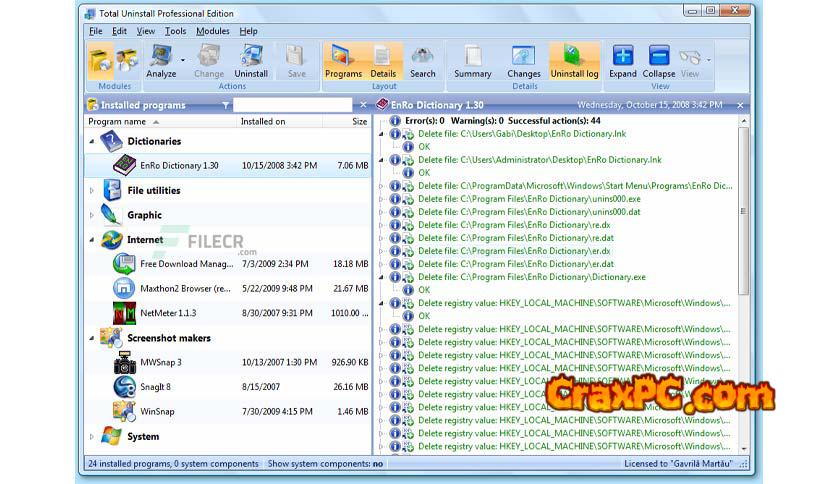Screen dimensions: 836x484
Task: Click the 10/13/2007 1:30 PM date cell
Action: [279, 362]
